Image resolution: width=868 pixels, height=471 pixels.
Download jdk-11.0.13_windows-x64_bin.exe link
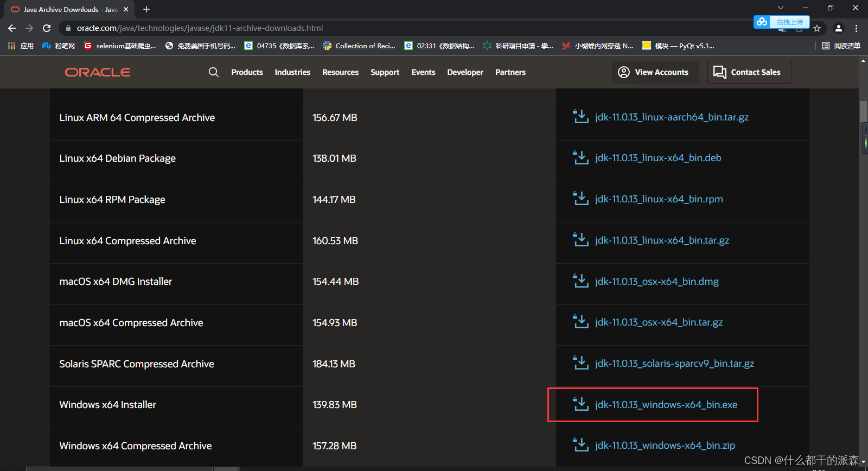[x=666, y=405]
